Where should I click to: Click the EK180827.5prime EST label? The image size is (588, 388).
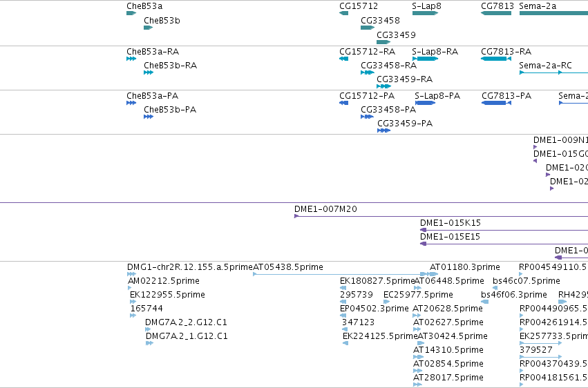point(377,281)
